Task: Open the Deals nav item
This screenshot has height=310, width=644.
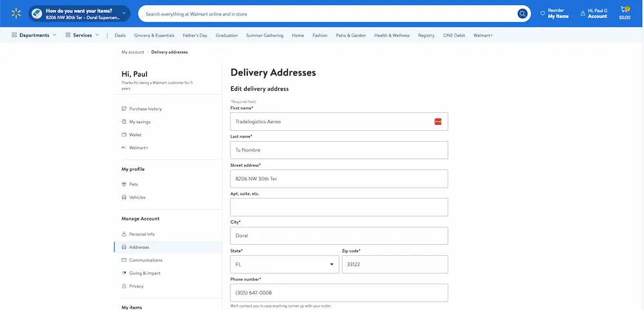Action: (x=120, y=35)
